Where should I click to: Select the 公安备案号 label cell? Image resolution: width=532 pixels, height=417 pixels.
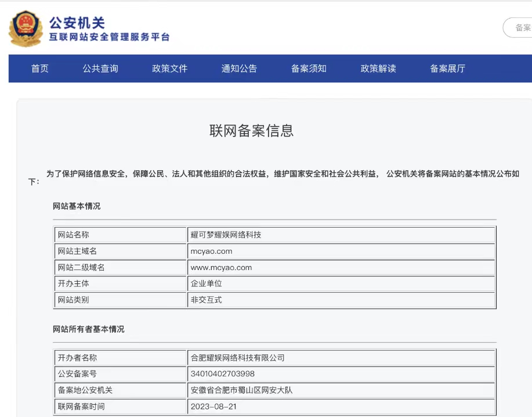click(121, 374)
